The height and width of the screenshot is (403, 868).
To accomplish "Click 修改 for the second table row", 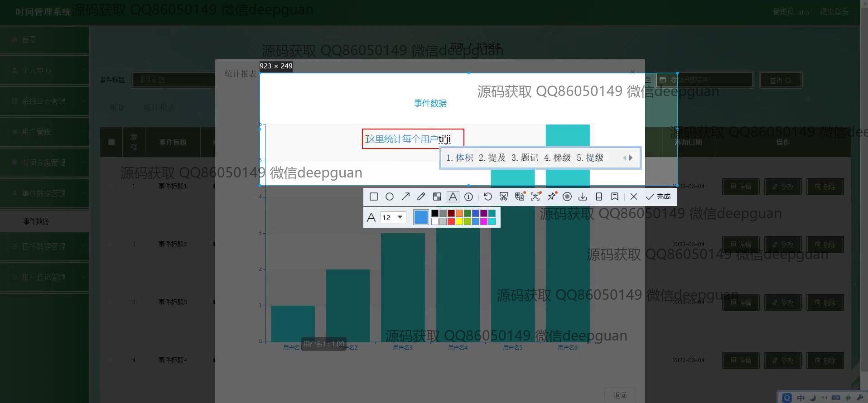I will [x=783, y=245].
